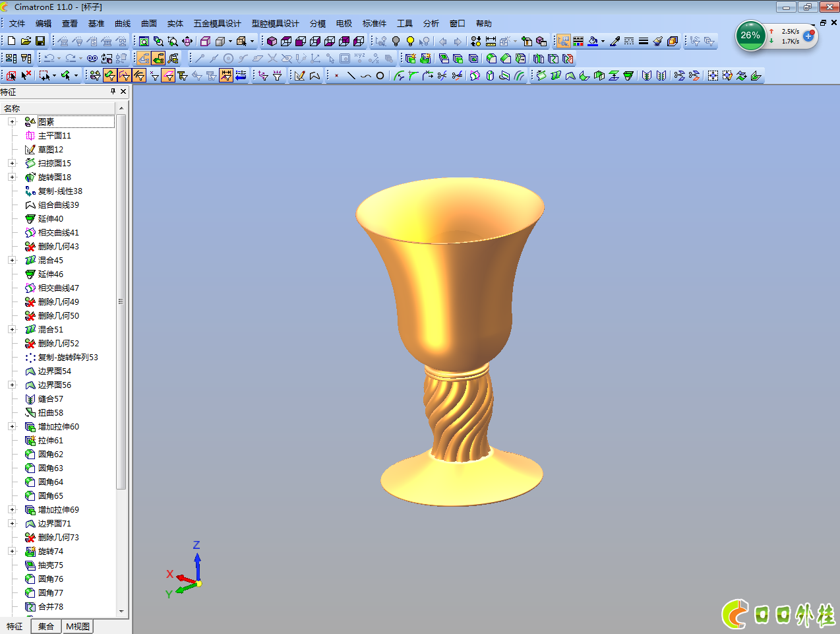Select the 抽壳75 feature in tree
The image size is (840, 634).
[50, 565]
